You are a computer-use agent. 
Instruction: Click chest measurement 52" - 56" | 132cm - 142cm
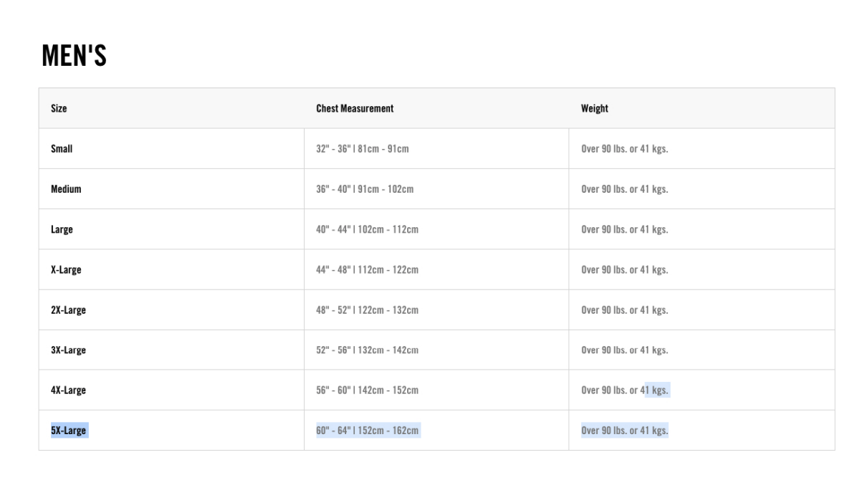pyautogui.click(x=367, y=350)
